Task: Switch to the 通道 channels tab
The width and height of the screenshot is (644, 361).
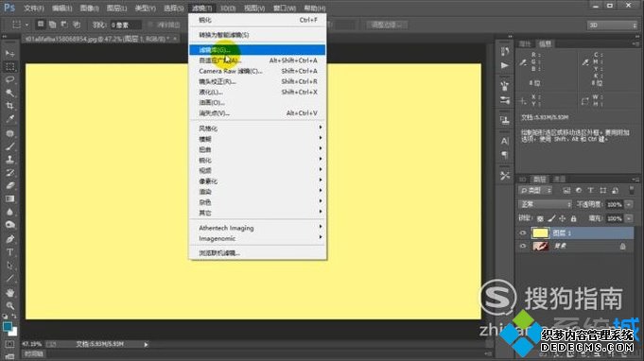Action: coord(559,180)
